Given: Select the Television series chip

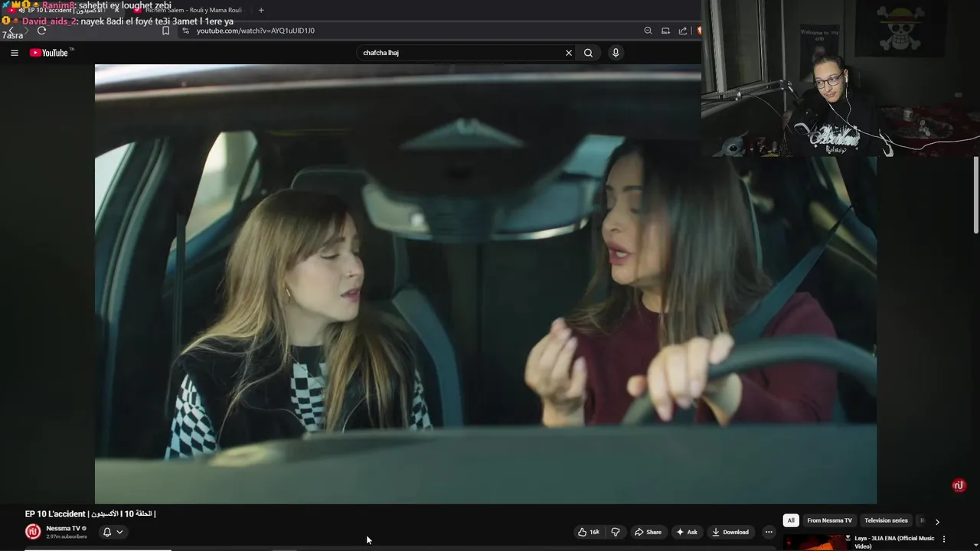Looking at the screenshot, I should click(886, 520).
